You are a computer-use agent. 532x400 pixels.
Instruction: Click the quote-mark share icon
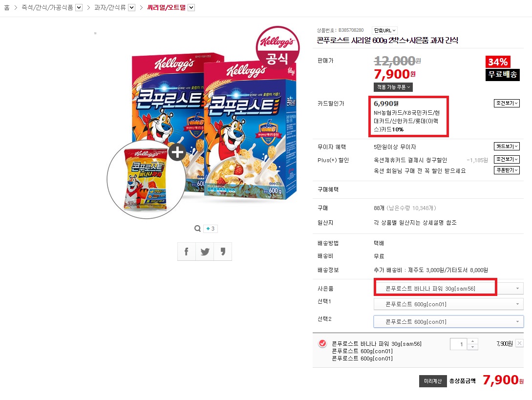223,252
